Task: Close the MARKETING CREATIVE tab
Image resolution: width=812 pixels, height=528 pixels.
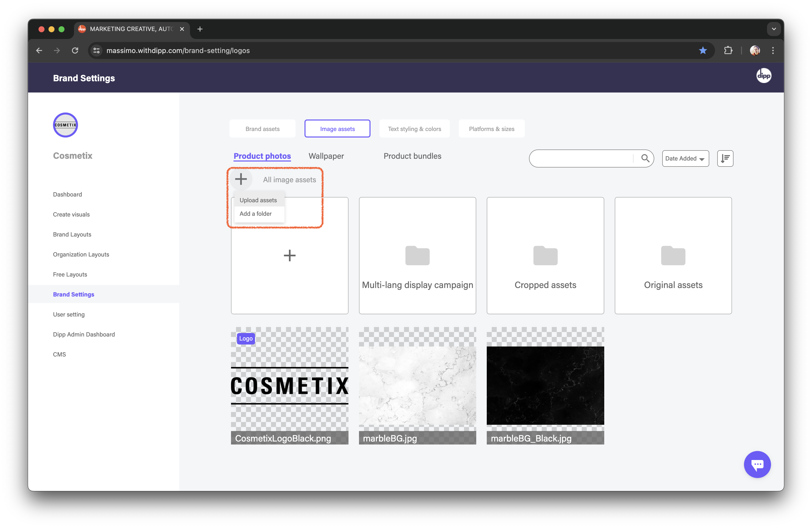Action: point(182,29)
